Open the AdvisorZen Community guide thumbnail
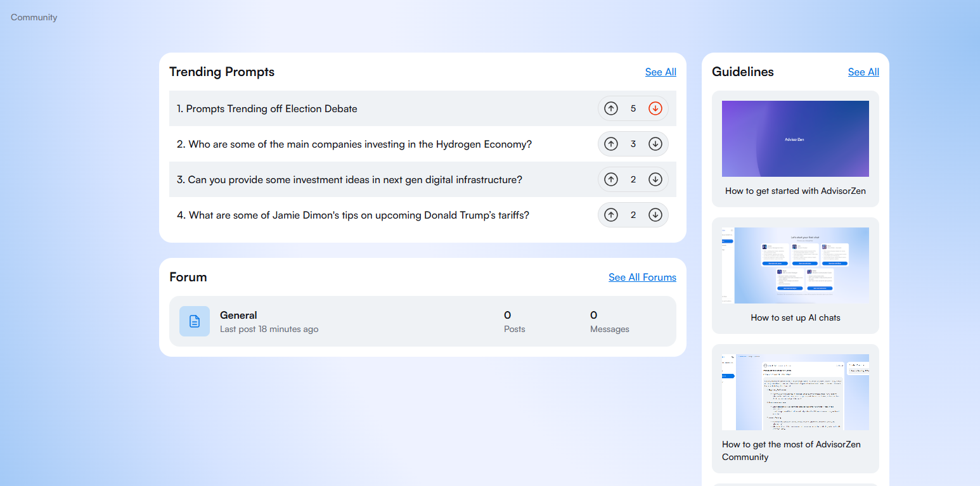Viewport: 980px width, 486px height. point(795,392)
